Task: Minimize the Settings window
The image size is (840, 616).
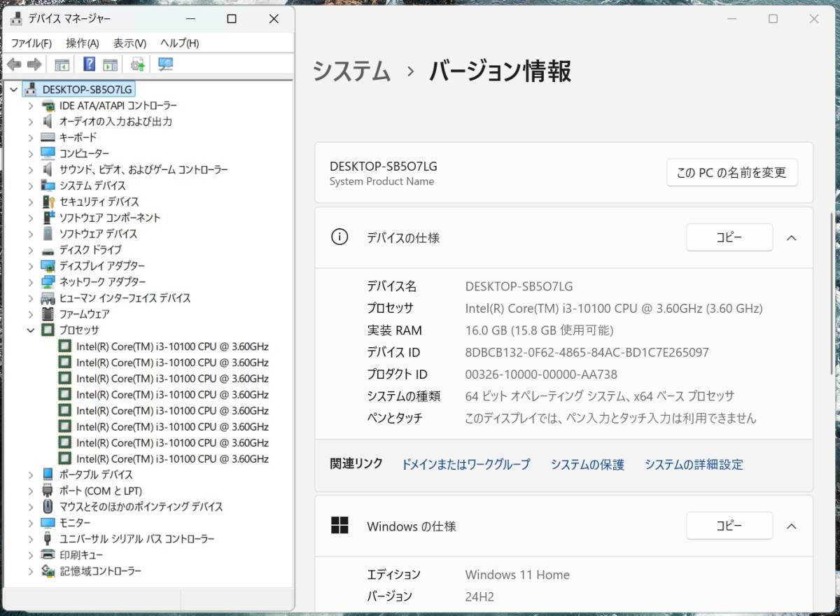Action: click(x=731, y=19)
